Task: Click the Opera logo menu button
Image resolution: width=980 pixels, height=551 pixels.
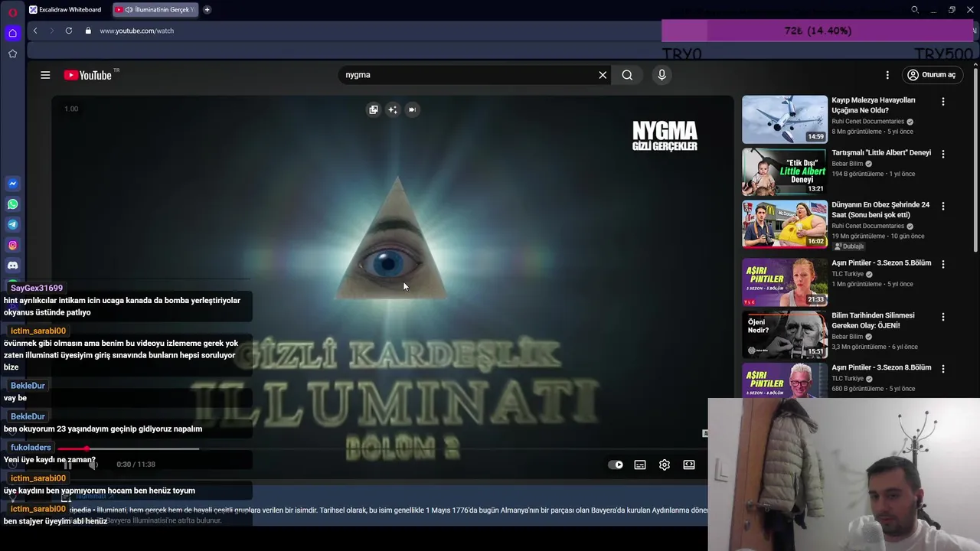Action: (x=12, y=11)
